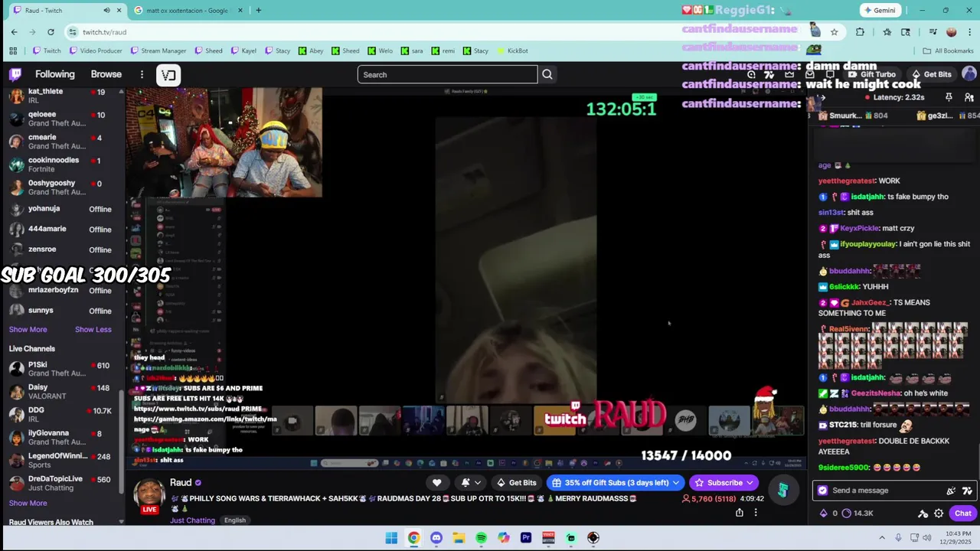Open P1Ski channel in sidebar
This screenshot has height=551, width=980.
click(x=63, y=369)
